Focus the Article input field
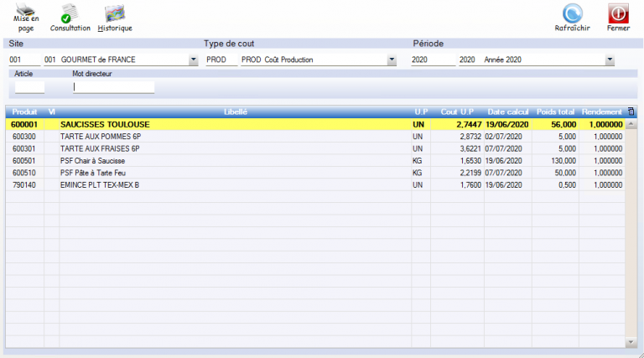Image resolution: width=644 pixels, height=358 pixels. (x=29, y=86)
